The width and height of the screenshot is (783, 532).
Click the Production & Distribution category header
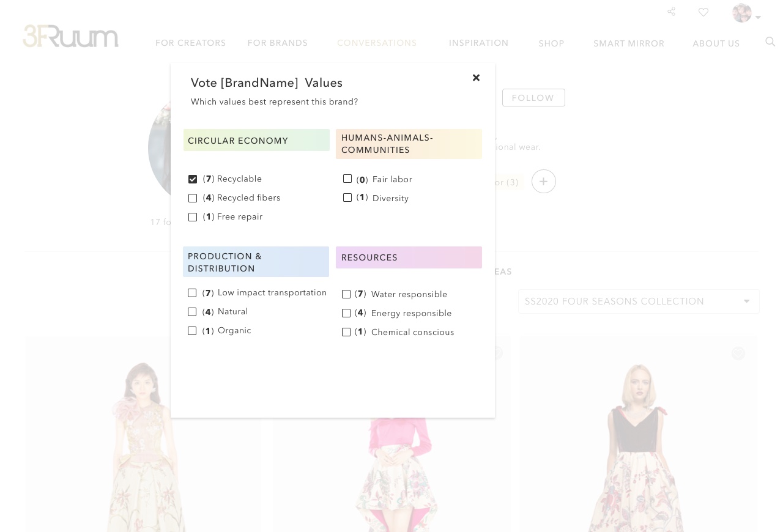[x=256, y=262]
